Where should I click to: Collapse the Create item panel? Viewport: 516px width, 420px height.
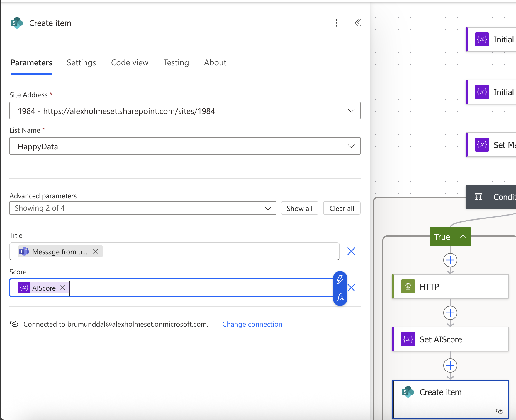(x=358, y=23)
